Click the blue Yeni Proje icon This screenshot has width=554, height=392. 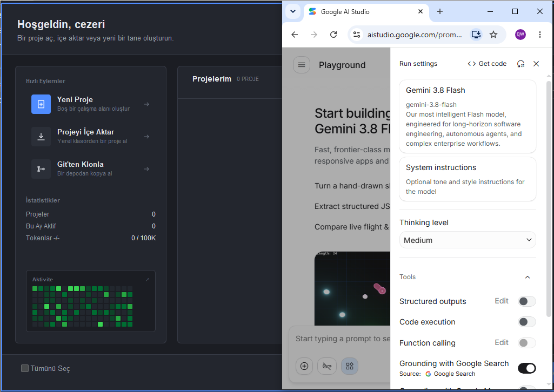tap(41, 104)
